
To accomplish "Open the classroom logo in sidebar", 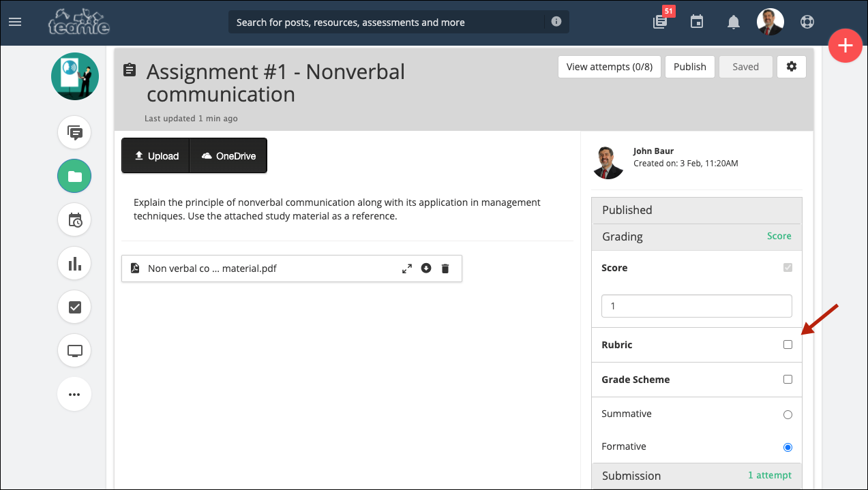I will tap(75, 76).
